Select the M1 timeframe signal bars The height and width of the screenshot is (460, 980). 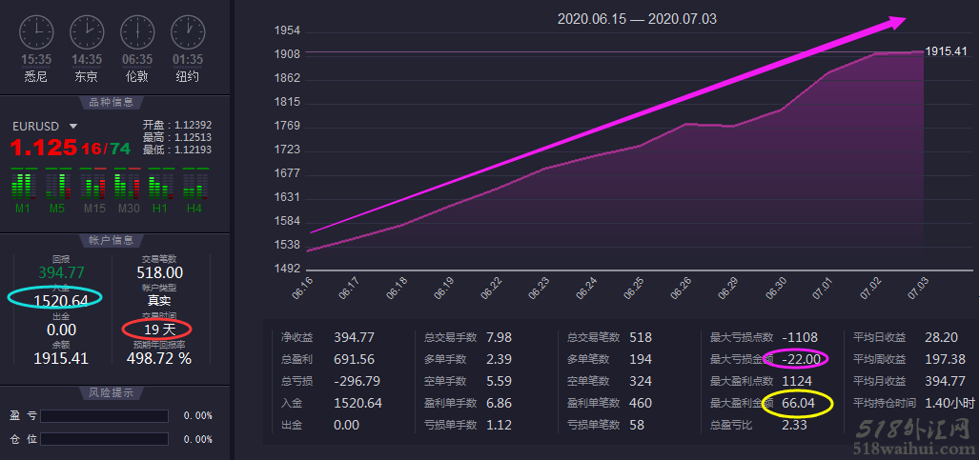pos(23,184)
